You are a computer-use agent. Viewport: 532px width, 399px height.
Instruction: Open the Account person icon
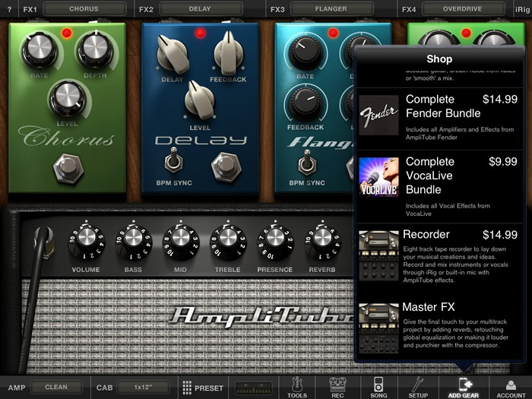[x=511, y=387]
